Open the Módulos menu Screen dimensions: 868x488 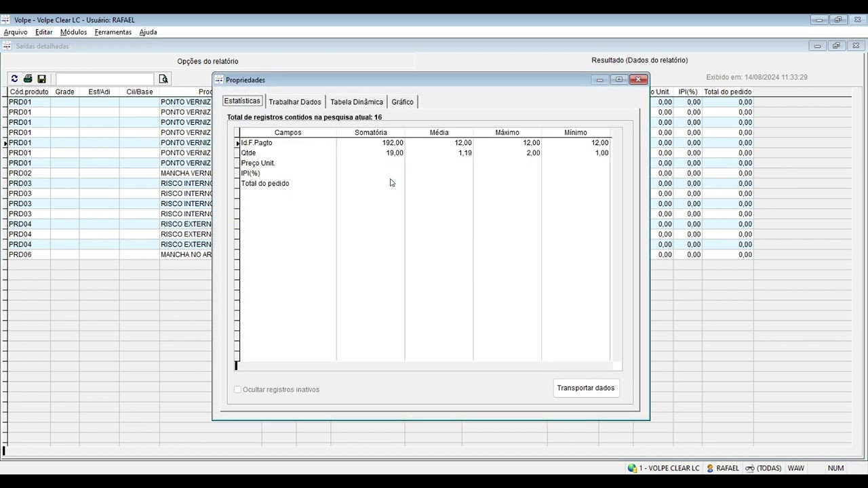point(73,32)
